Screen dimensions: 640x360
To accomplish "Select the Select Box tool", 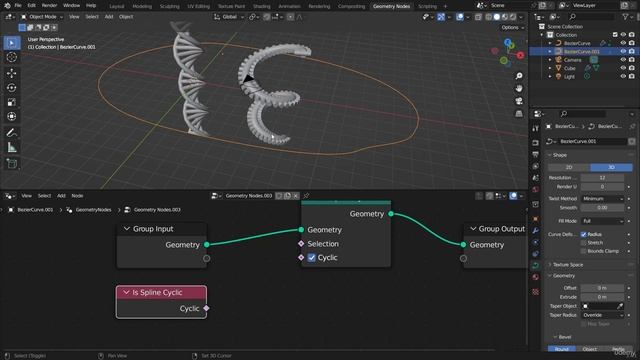I will [12, 43].
